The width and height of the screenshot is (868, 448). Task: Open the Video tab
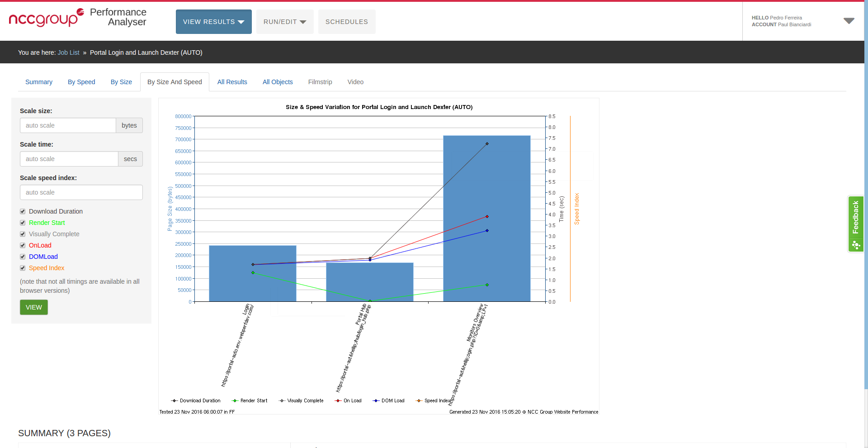click(355, 82)
